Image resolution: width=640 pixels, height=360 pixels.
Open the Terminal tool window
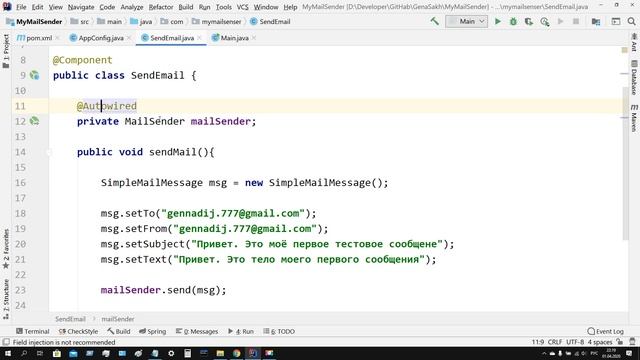pyautogui.click(x=33, y=331)
